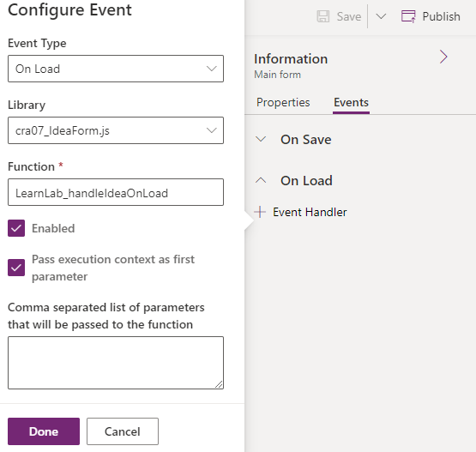Toggle Pass execution context checkbox
The width and height of the screenshot is (476, 452).
tap(16, 268)
